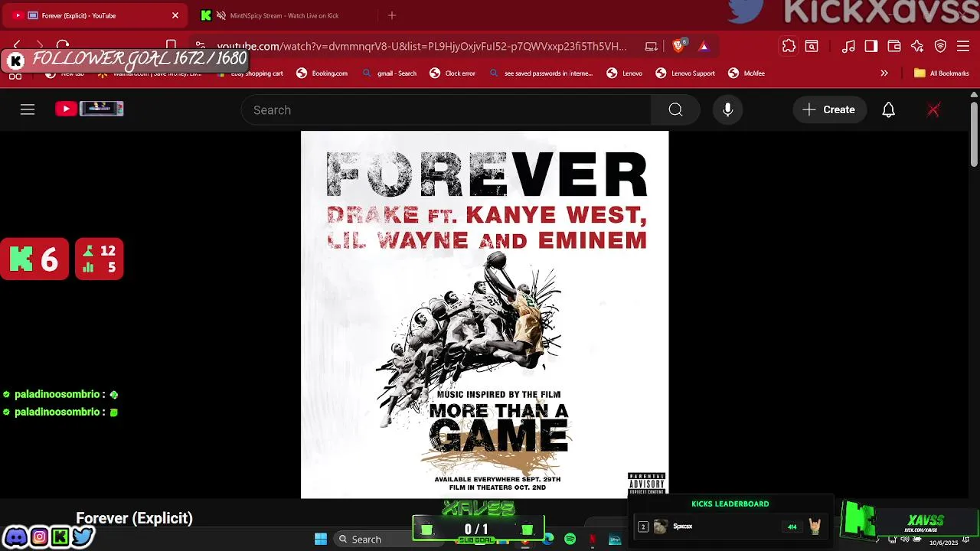Image resolution: width=980 pixels, height=551 pixels.
Task: Open the Windows Start menu
Action: (321, 539)
